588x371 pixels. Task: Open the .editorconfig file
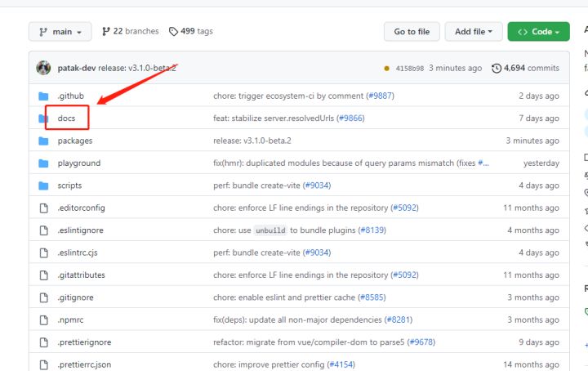[81, 208]
